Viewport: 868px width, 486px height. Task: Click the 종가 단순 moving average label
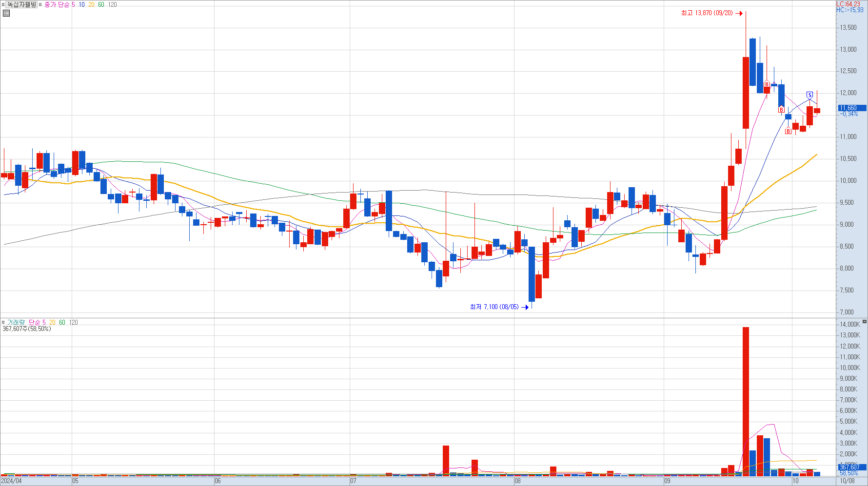57,4
